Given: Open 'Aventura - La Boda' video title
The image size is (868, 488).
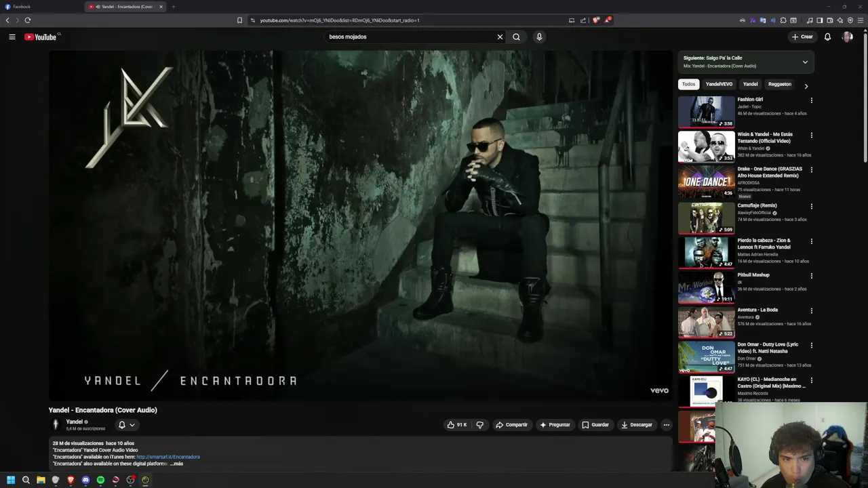Looking at the screenshot, I should click(757, 310).
